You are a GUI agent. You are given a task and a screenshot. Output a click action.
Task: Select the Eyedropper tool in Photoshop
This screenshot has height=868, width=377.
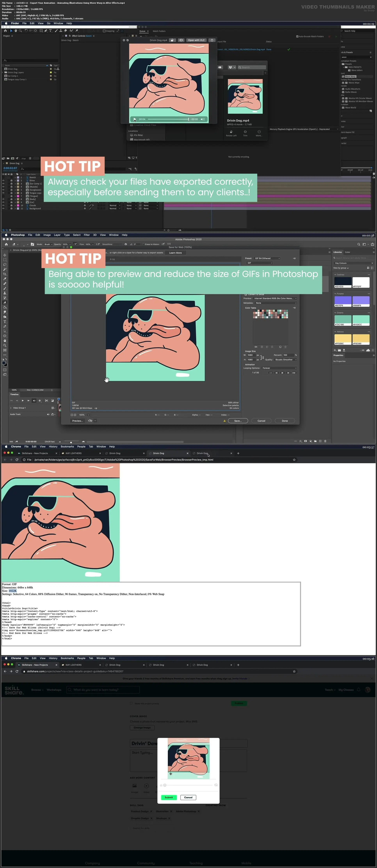point(5,279)
